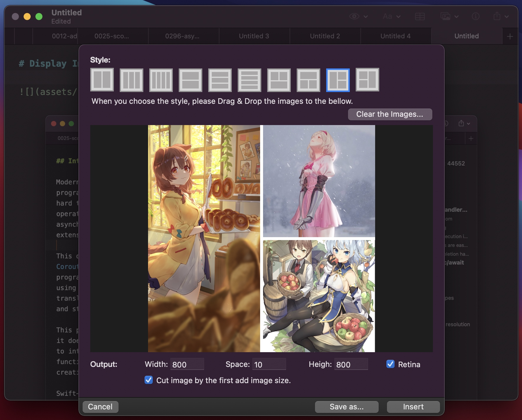The width and height of the screenshot is (522, 420).
Task: Click the Cancel button
Action: pos(100,407)
